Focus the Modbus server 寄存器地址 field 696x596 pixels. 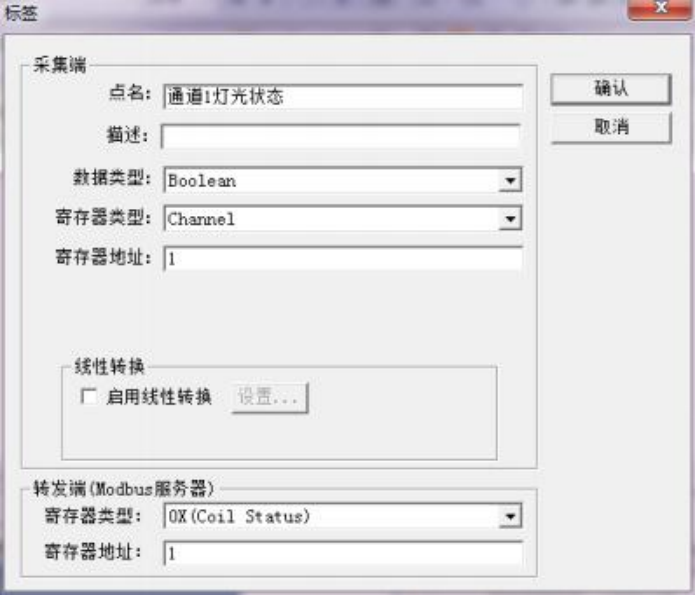tap(343, 553)
